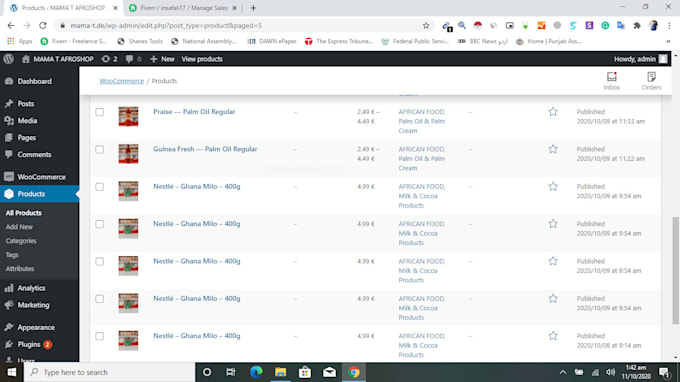The height and width of the screenshot is (382, 680).
Task: Click Milk & Cocoa Products in the 2020/10/08 row
Action: [x=418, y=350]
